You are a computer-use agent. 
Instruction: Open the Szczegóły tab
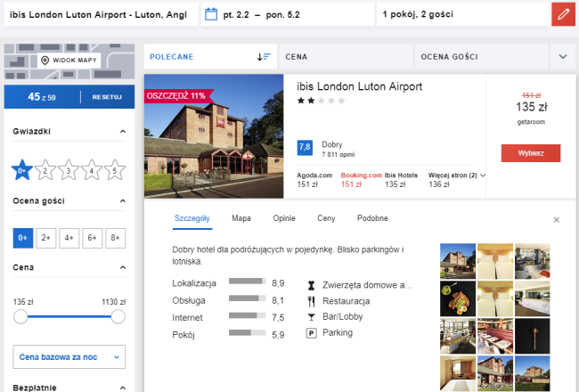tap(192, 218)
